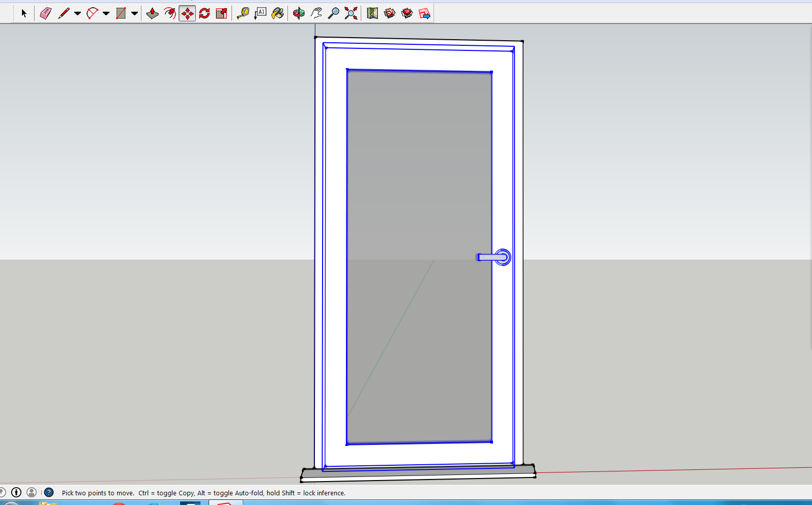Activate the Line pencil tool
The image size is (812, 505).
(x=64, y=13)
